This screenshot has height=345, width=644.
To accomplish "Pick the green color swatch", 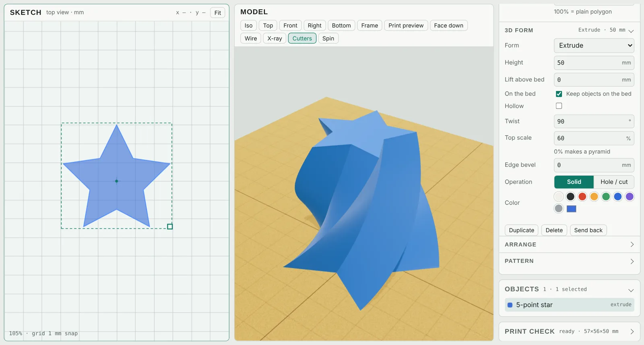I will (x=606, y=196).
